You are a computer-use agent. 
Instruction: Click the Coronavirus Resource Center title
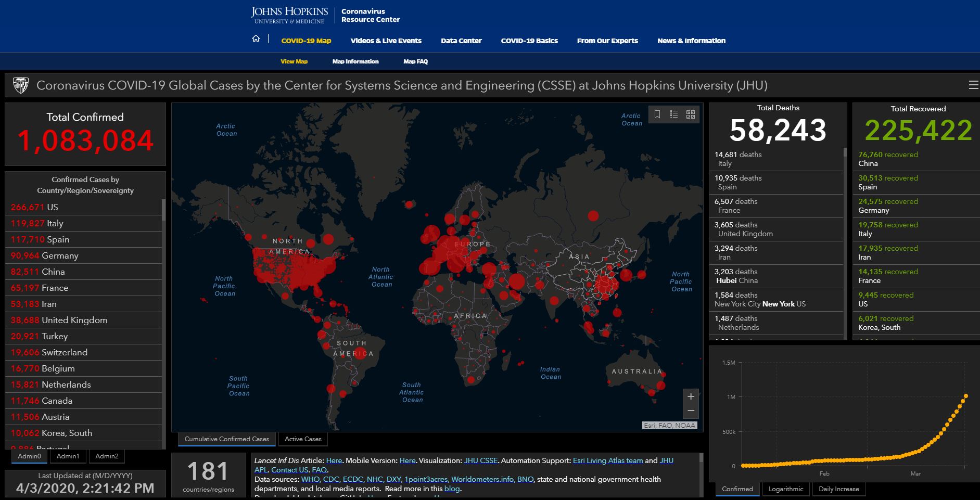click(371, 15)
